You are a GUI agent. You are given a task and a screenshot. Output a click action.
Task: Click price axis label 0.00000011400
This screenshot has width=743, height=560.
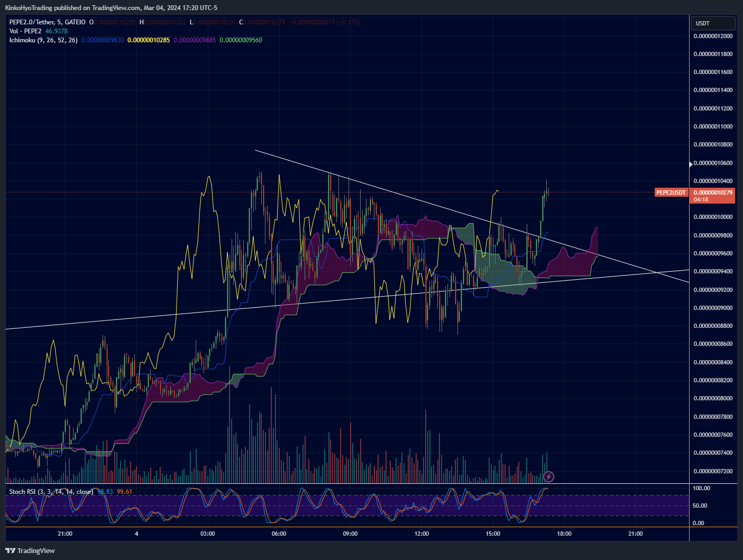coord(713,90)
